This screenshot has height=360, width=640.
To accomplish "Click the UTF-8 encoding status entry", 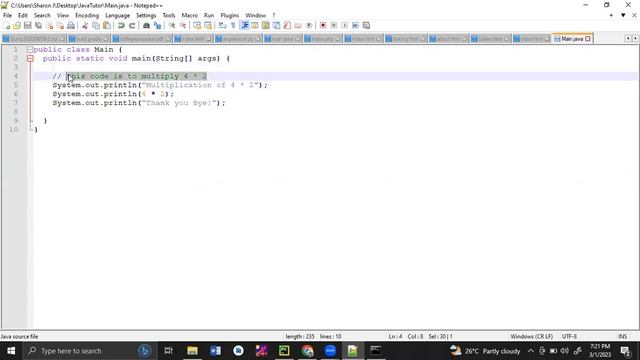I will (569, 336).
